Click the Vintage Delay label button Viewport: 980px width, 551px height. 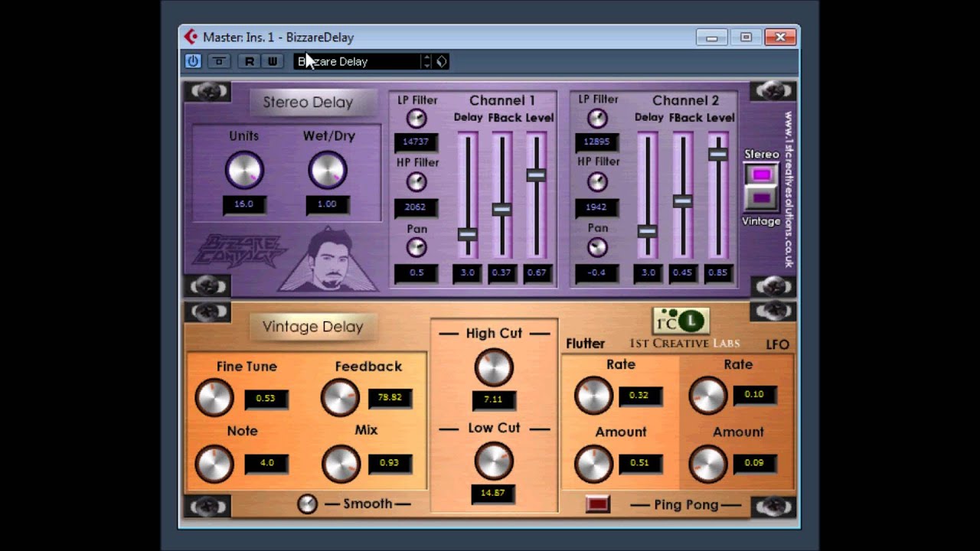coord(313,327)
